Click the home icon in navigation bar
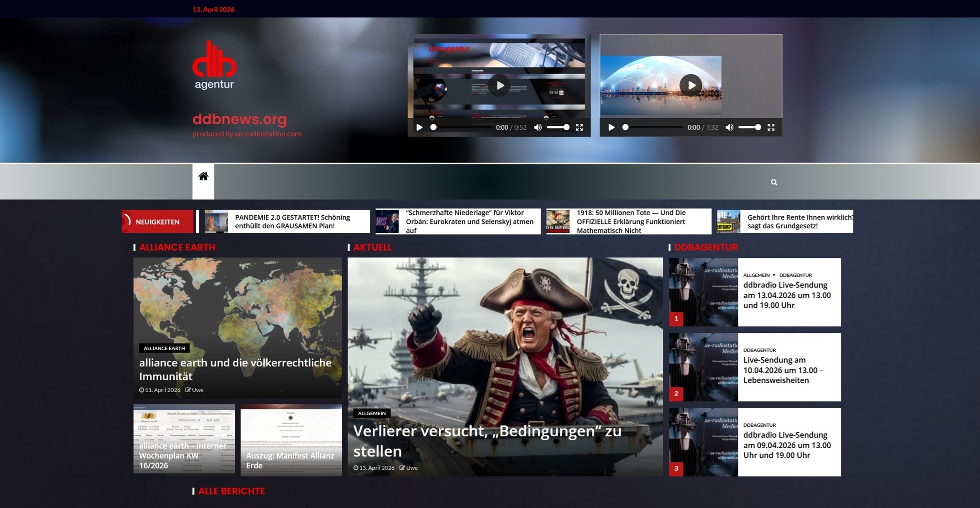Image resolution: width=980 pixels, height=508 pixels. (203, 177)
